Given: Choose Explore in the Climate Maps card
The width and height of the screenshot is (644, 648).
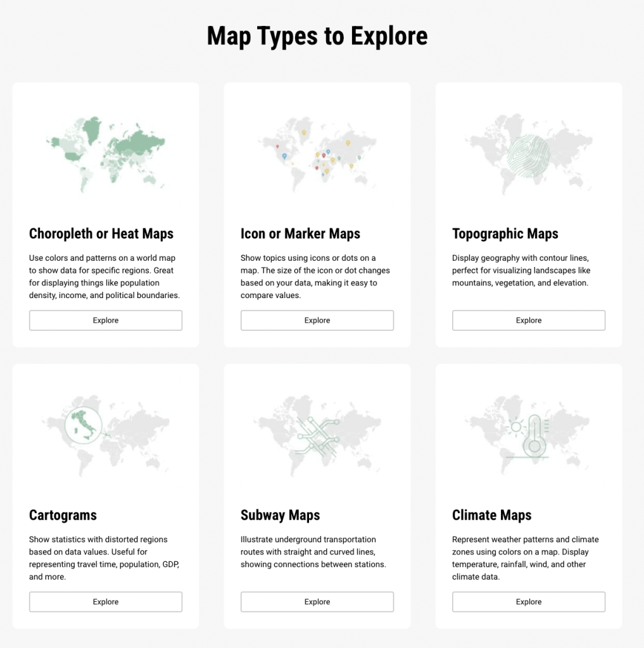Looking at the screenshot, I should point(528,602).
